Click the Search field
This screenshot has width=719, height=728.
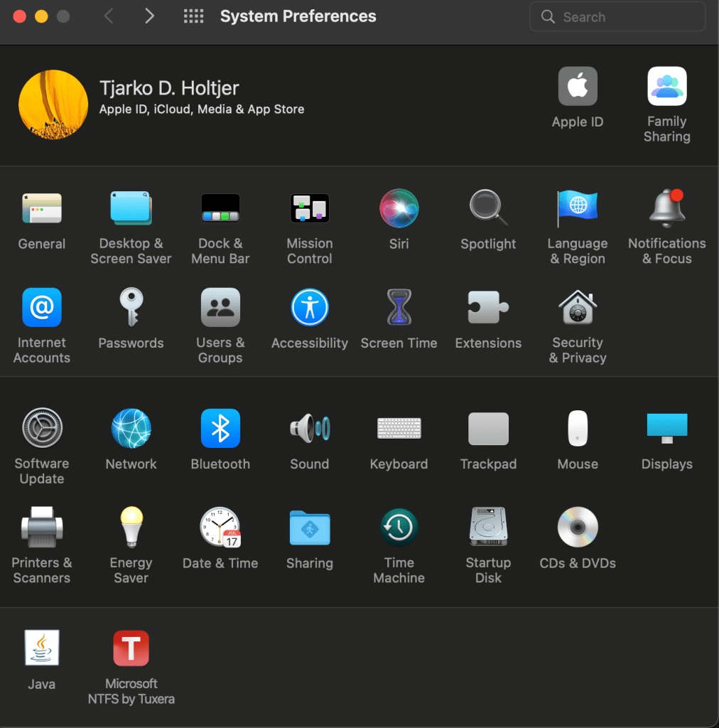point(617,17)
